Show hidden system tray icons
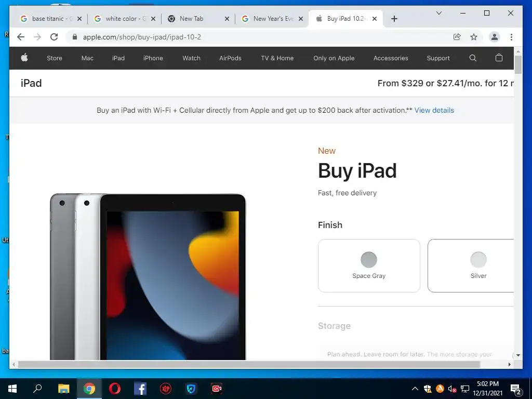532x399 pixels. click(415, 389)
